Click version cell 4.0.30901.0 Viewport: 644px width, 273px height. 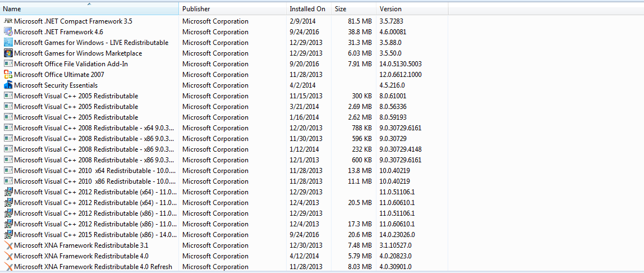(x=395, y=267)
